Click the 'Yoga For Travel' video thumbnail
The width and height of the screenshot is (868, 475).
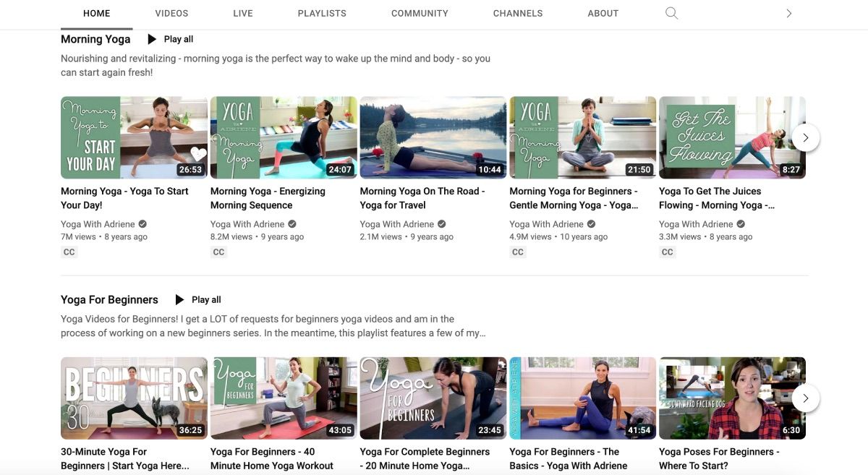point(433,137)
